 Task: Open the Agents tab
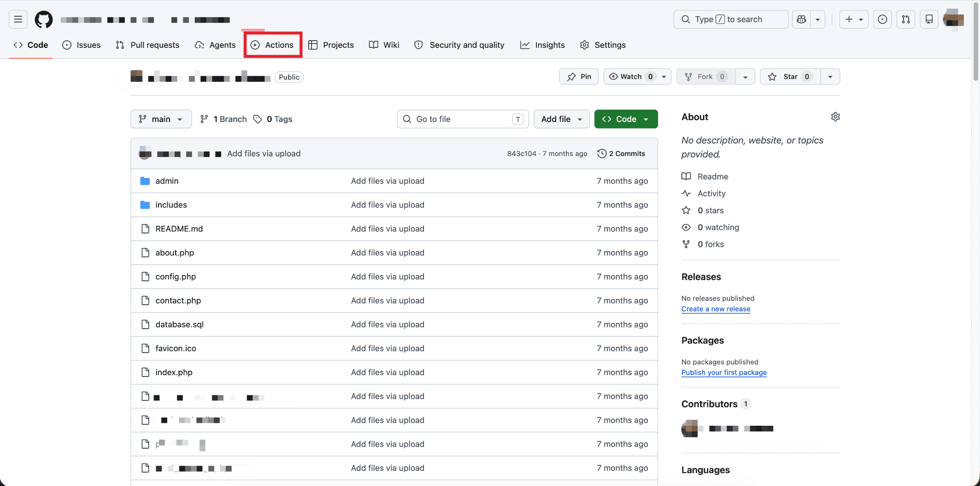pos(215,45)
